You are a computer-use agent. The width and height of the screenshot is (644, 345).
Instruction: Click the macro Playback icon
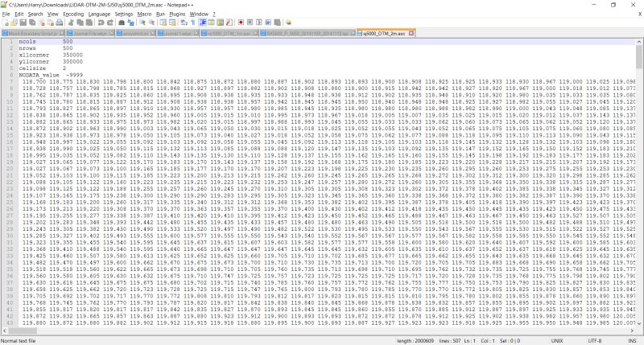coord(259,23)
